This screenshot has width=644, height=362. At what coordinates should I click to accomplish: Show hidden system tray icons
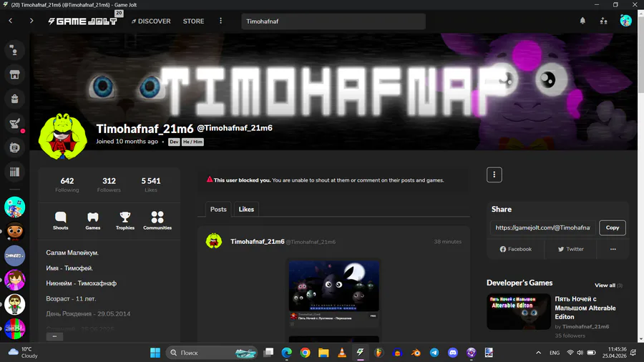[538, 353]
